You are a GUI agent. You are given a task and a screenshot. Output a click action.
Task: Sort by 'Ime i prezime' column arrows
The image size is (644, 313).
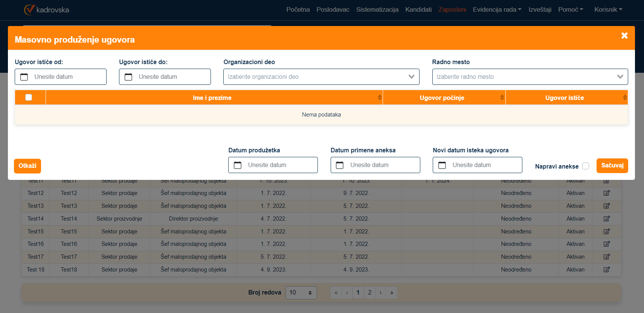(x=380, y=98)
